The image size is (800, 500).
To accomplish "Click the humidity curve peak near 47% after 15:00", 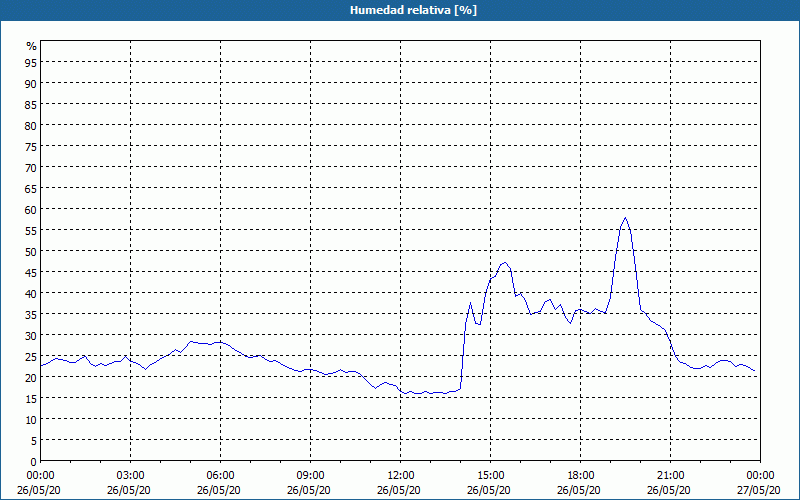I will point(505,263).
